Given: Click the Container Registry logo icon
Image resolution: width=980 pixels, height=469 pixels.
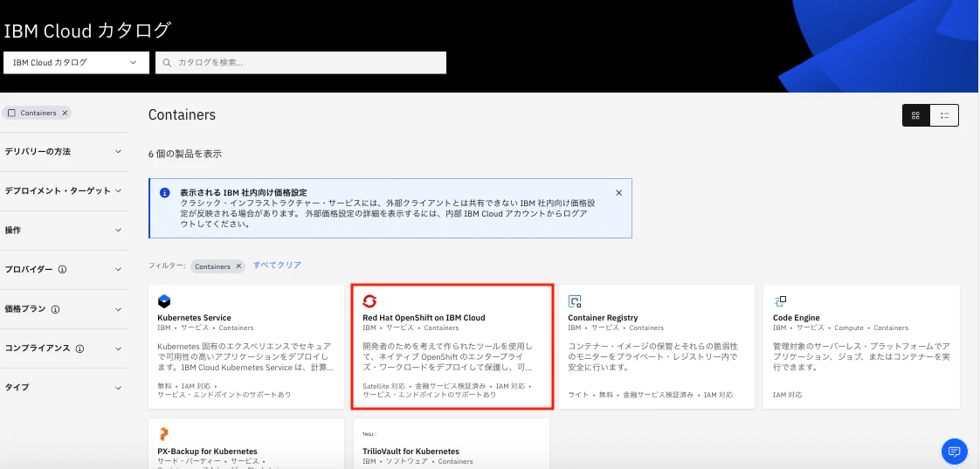Looking at the screenshot, I should click(575, 301).
